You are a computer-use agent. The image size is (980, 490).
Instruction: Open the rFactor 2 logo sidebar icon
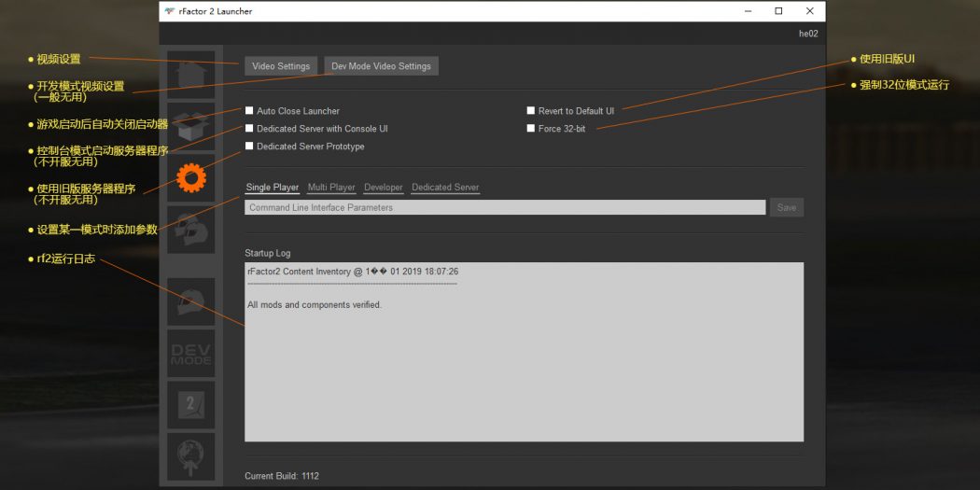tap(190, 405)
